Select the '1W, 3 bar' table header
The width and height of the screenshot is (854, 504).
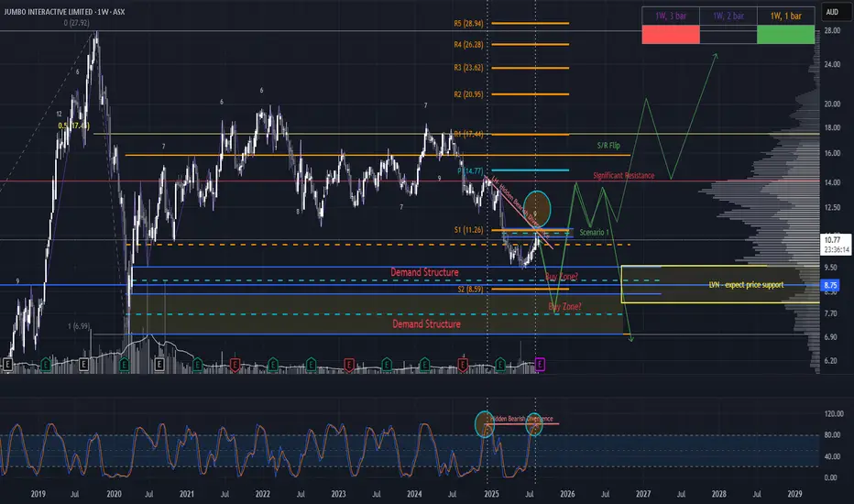coord(671,16)
